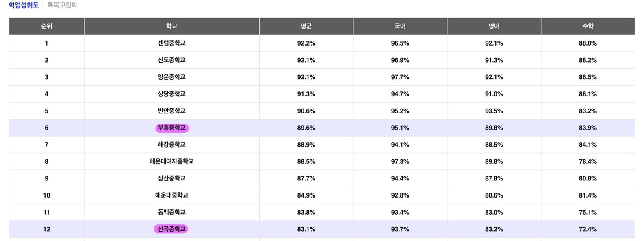Click 해운대여자중학교 school name

click(172, 161)
